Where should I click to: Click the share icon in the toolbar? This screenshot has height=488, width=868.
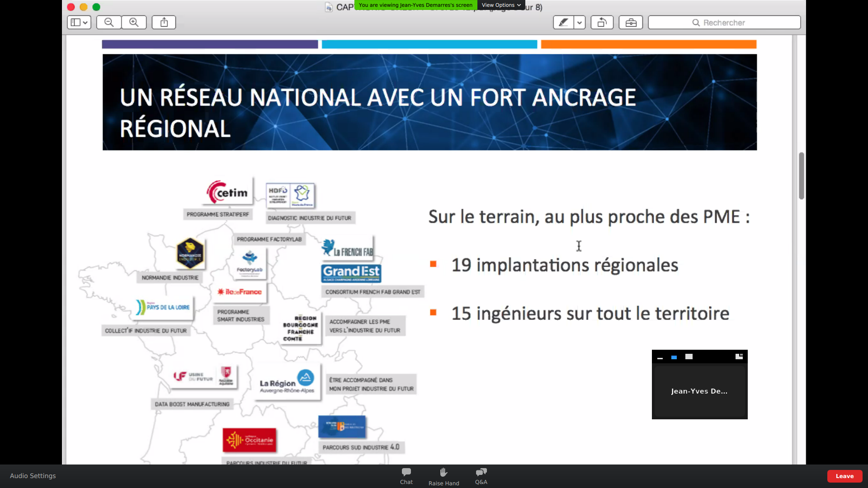[x=164, y=22]
